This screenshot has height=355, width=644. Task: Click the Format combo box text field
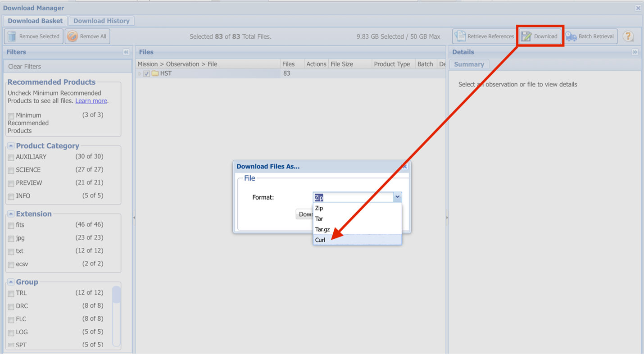point(354,197)
